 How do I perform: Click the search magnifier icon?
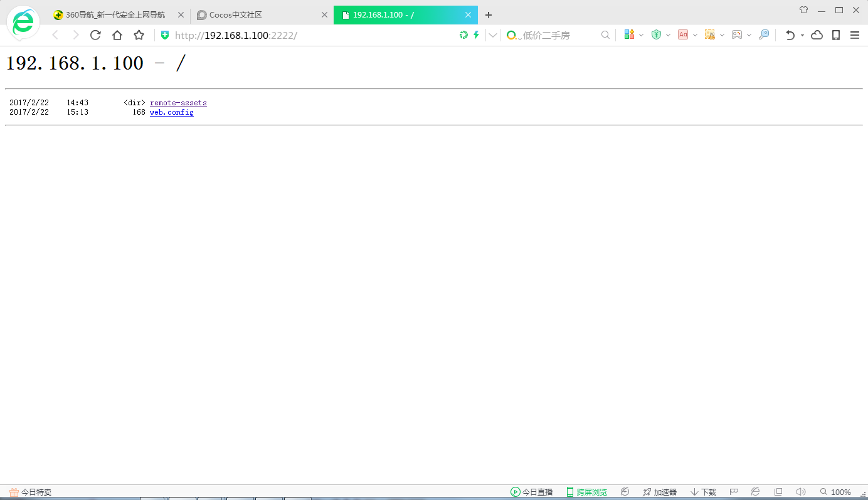coord(605,35)
